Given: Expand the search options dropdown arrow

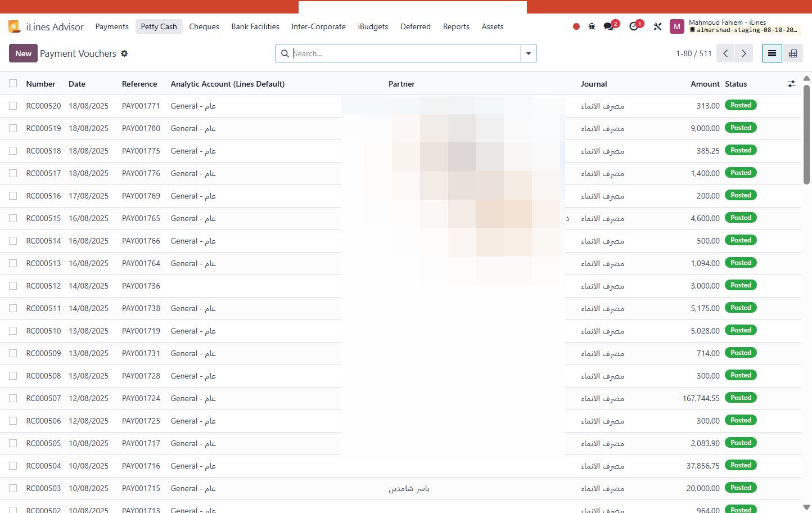Looking at the screenshot, I should [x=529, y=53].
